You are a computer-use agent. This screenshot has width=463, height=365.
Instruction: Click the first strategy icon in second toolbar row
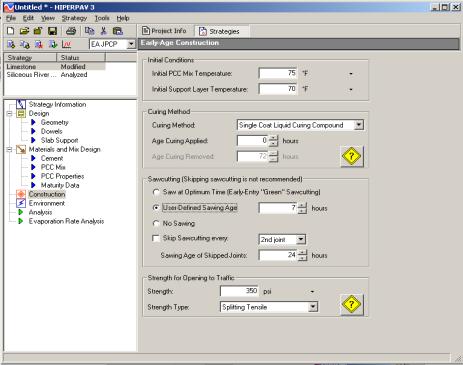[11, 44]
